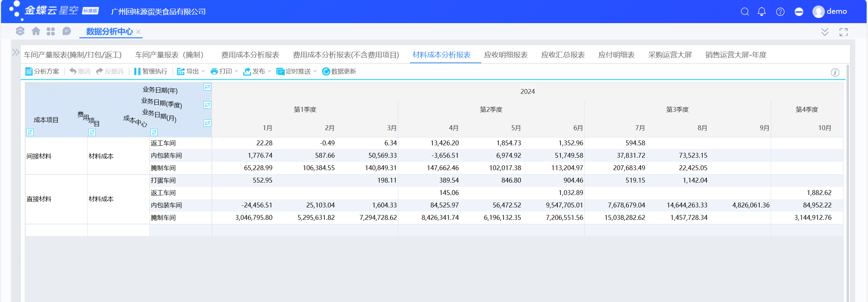This screenshot has width=868, height=302.
Task: Click the 第1季度 quarter header
Action: tap(305, 109)
